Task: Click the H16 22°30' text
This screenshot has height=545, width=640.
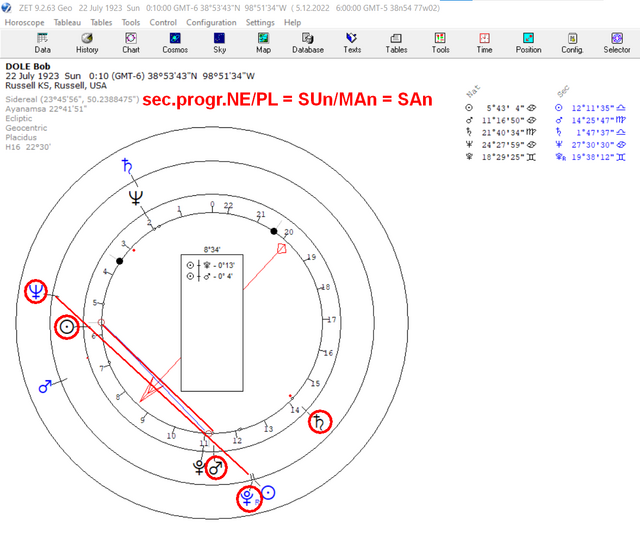Action: [x=28, y=147]
